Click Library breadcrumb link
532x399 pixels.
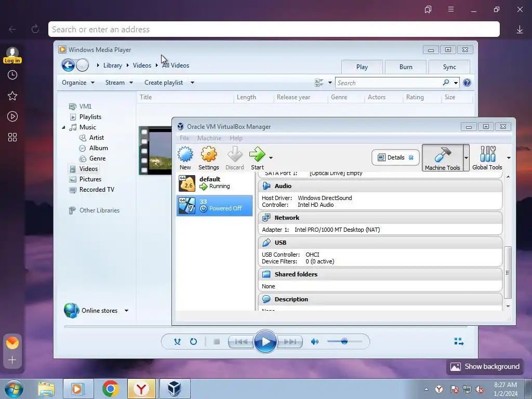pos(113,65)
